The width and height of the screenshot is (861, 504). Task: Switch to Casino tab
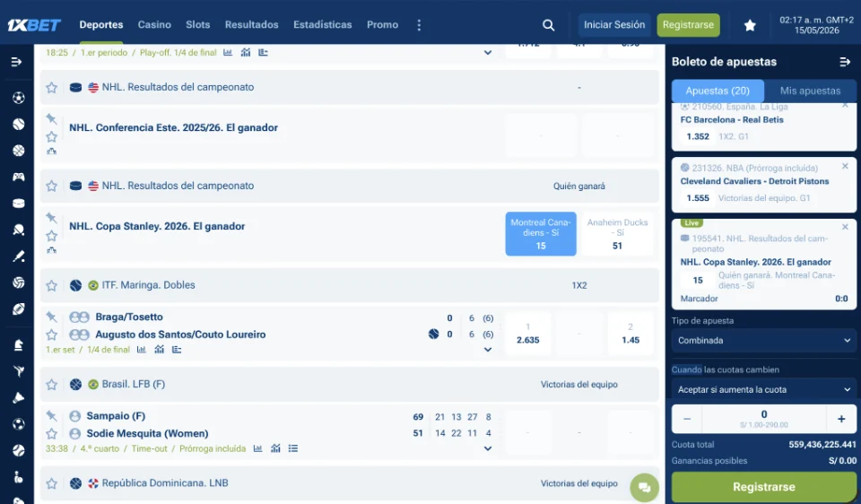(154, 25)
